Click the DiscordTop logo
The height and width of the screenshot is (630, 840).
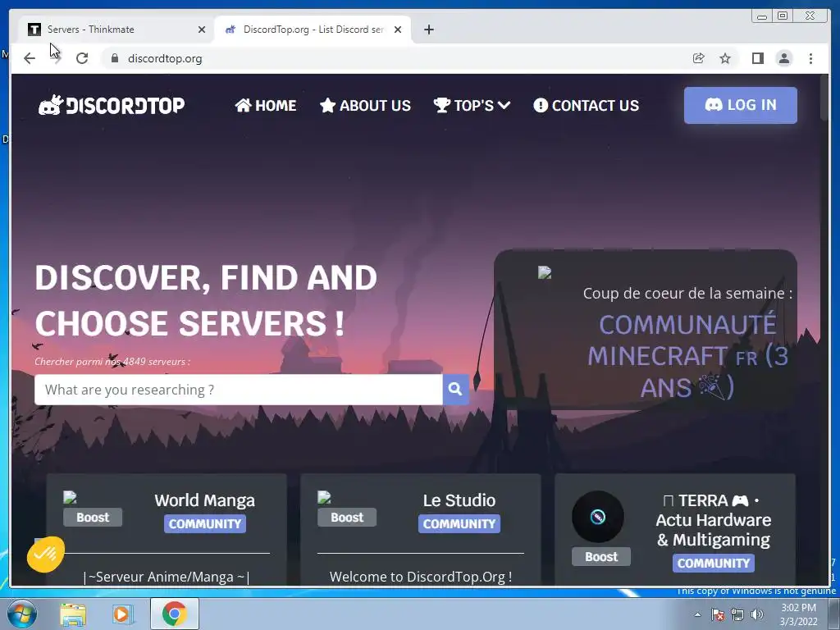pyautogui.click(x=112, y=105)
